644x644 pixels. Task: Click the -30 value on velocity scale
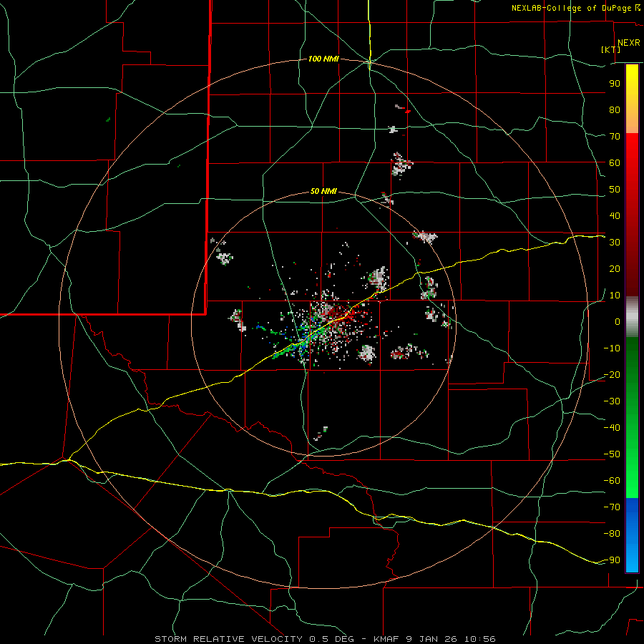tap(612, 401)
